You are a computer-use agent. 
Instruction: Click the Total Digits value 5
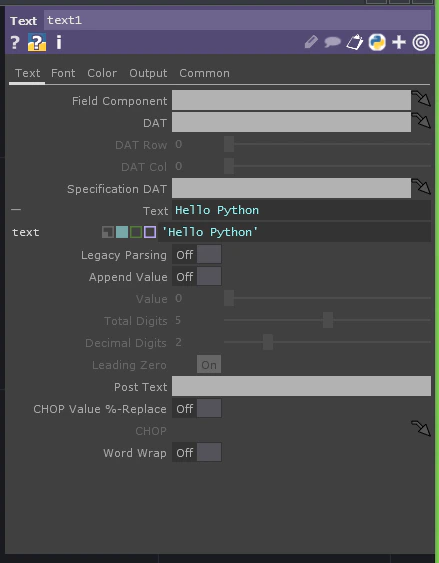178,320
